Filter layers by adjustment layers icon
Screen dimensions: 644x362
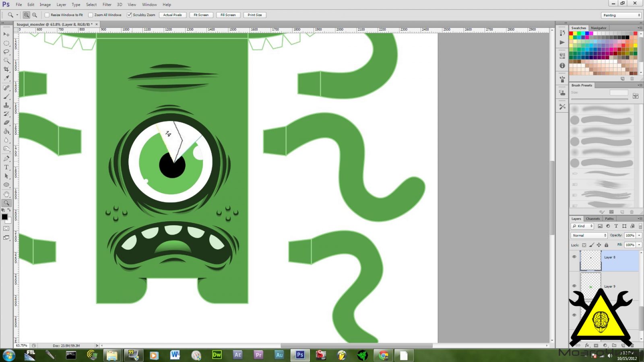click(x=608, y=226)
